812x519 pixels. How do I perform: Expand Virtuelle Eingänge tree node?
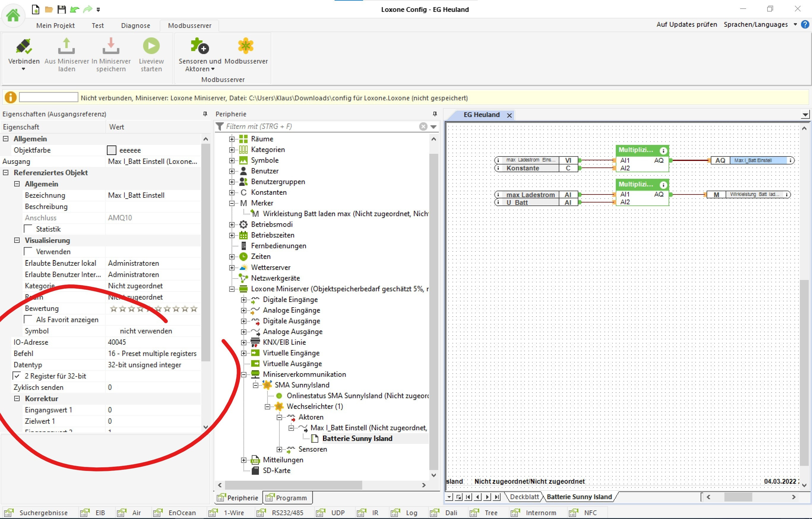click(243, 353)
